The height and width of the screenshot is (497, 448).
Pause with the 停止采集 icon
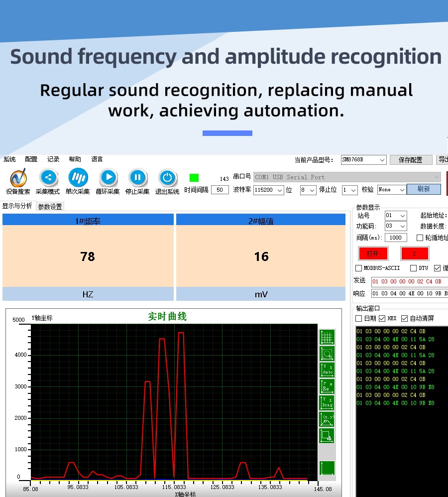tap(137, 178)
